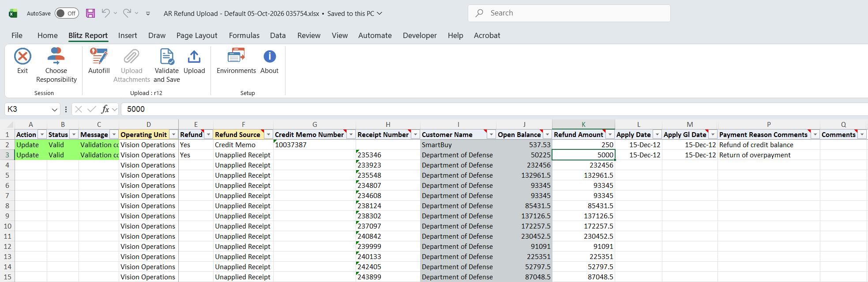Click the open balance 50225 cell
Screen dimensions: 868x282
[x=524, y=155]
